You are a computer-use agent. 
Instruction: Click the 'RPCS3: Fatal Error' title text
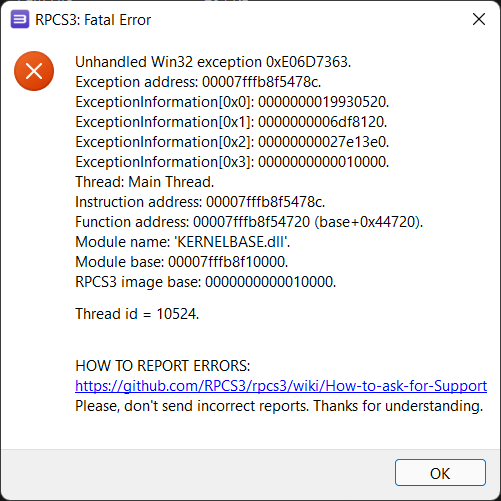(93, 20)
